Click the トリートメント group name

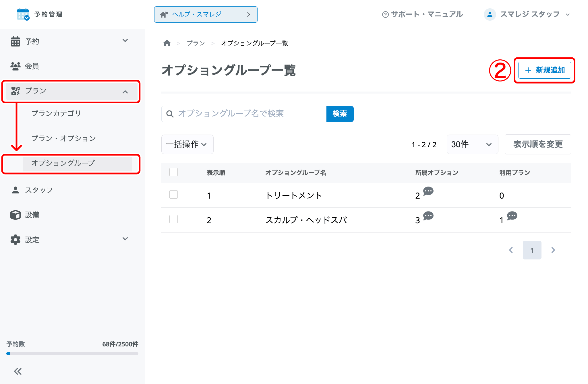[294, 195]
